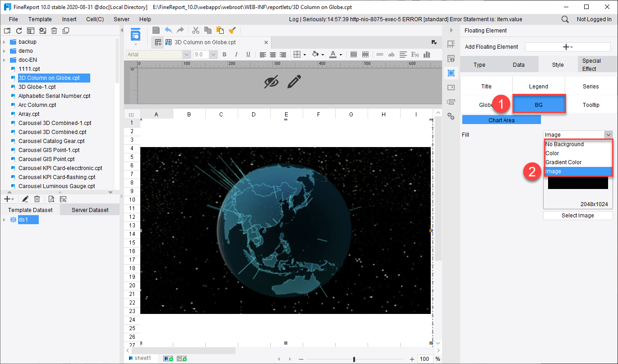Open the font size 9.0 dropdown
This screenshot has width=618, height=364.
213,55
